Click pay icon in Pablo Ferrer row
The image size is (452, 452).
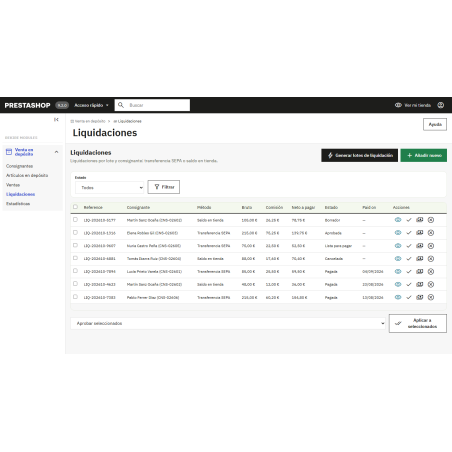click(x=420, y=297)
